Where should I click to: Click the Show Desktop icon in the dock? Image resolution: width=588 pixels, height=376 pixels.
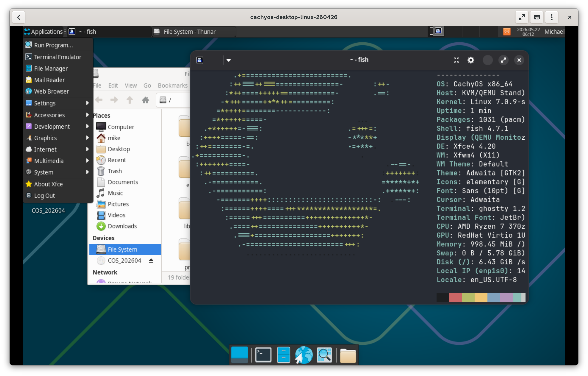[239, 355]
